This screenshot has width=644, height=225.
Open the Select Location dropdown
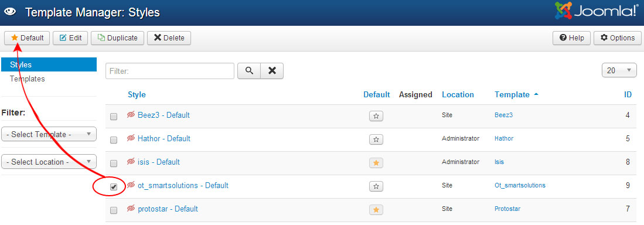coord(49,161)
